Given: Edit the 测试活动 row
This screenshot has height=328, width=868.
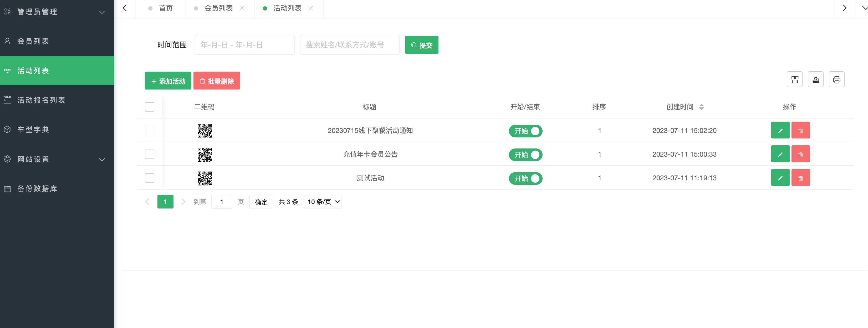Looking at the screenshot, I should 780,177.
